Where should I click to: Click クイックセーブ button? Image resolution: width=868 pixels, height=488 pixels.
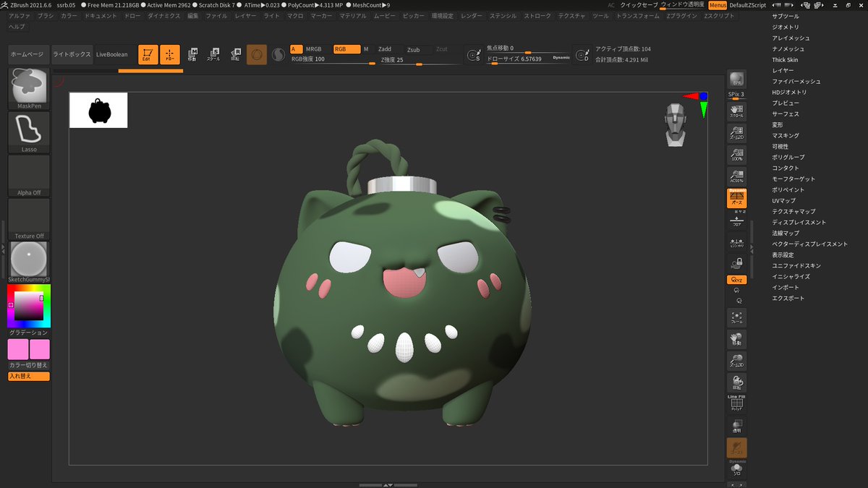[639, 5]
